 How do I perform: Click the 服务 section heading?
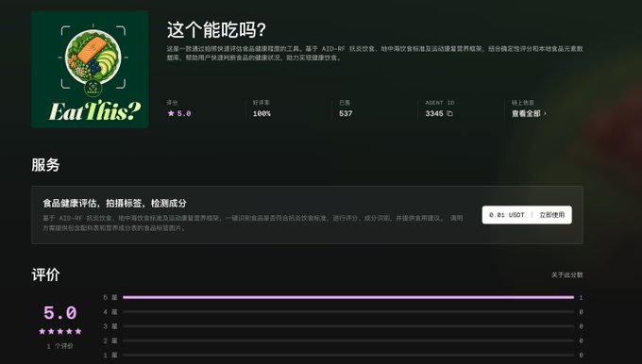point(45,165)
